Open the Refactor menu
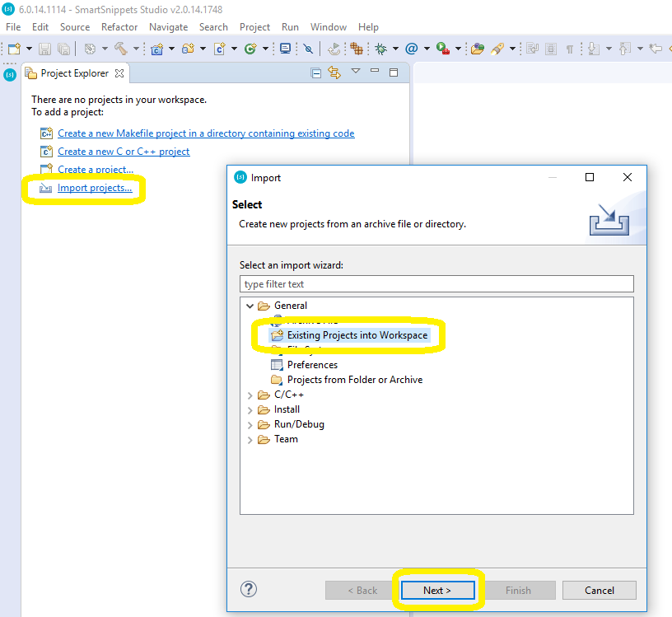The image size is (672, 617). tap(119, 27)
